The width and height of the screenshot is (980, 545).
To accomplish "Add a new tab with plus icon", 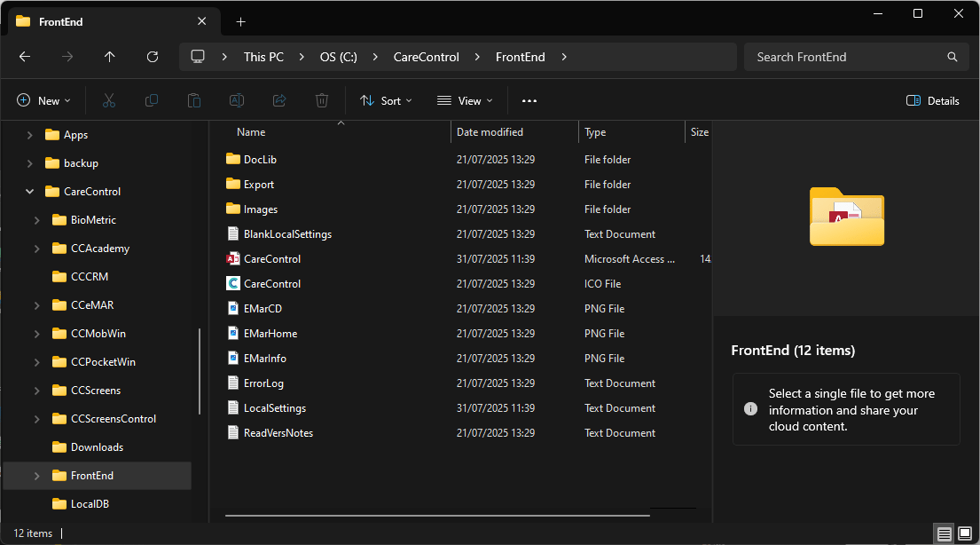I will click(240, 22).
